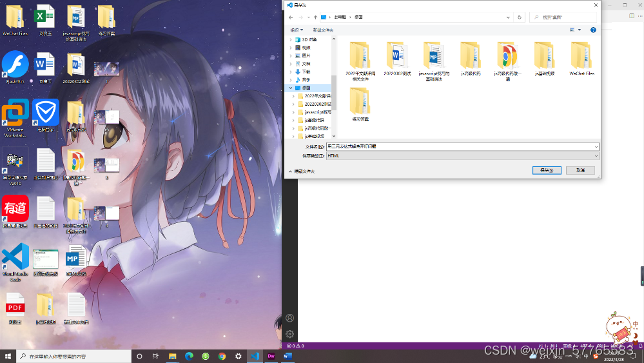This screenshot has height=363, width=644.
Task: Open the view options dropdown arrow in dialog toolbar
Action: (x=580, y=30)
